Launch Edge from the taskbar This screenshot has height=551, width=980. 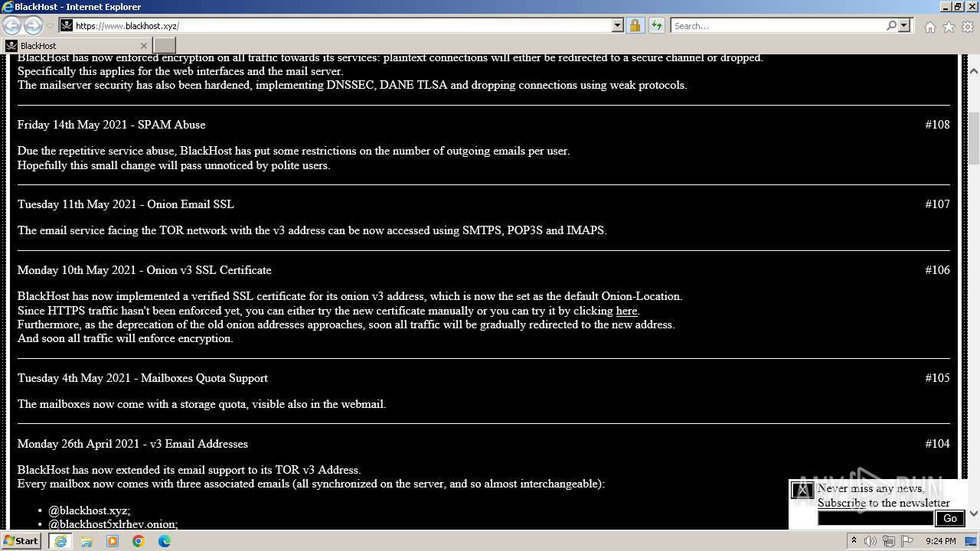[x=165, y=540]
